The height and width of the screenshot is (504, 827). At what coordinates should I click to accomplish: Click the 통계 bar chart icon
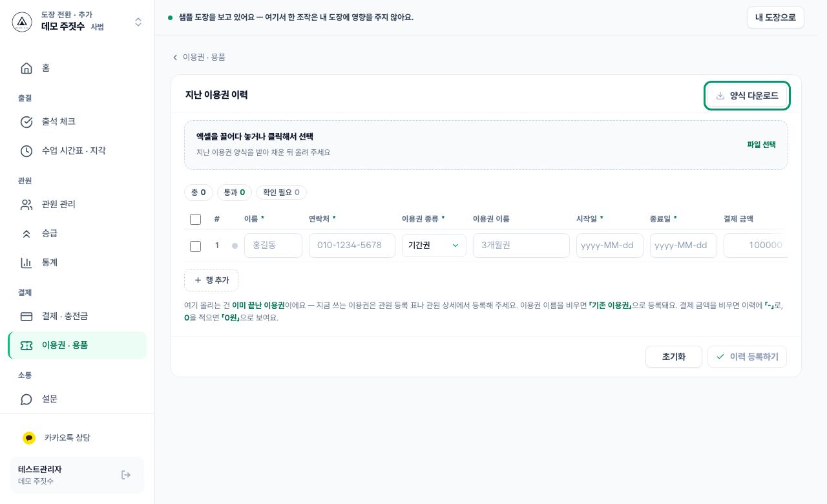[x=26, y=262]
